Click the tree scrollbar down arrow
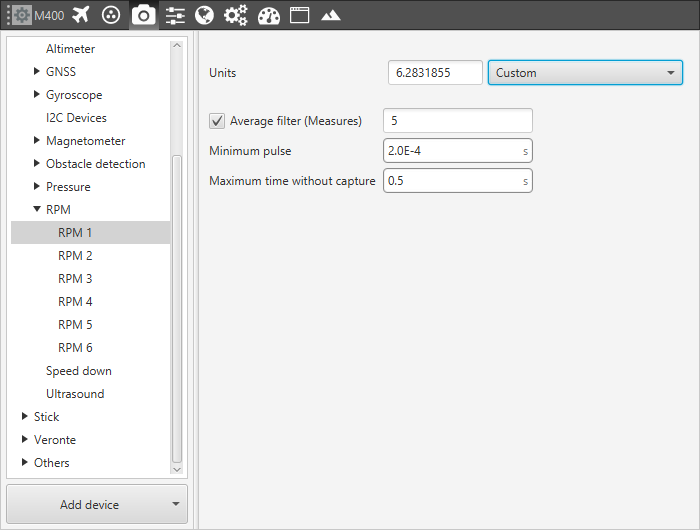 coord(177,469)
